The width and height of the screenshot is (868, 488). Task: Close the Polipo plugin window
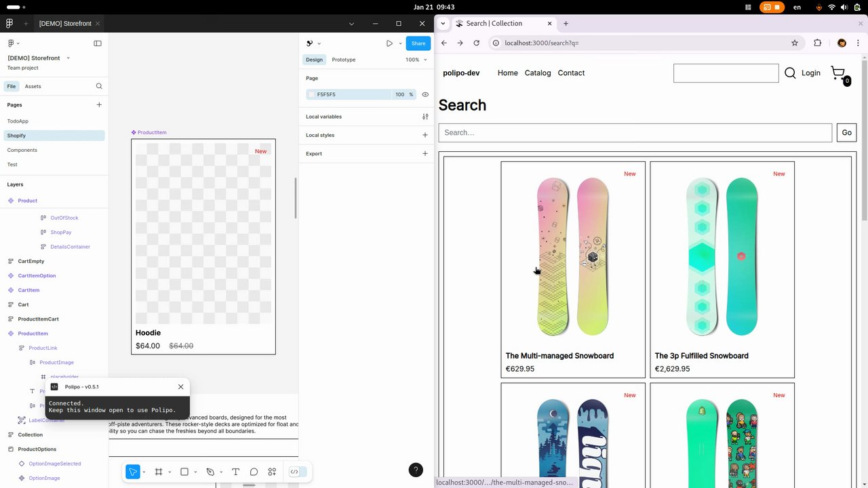click(180, 387)
